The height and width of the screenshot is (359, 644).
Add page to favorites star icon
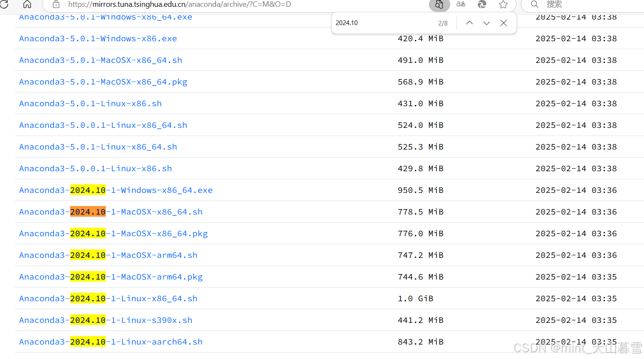pyautogui.click(x=503, y=4)
